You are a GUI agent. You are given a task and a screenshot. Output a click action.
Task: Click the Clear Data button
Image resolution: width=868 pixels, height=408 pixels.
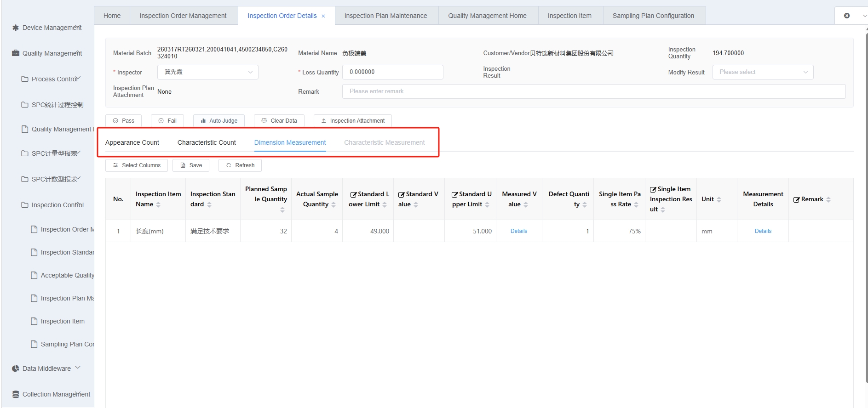point(279,121)
